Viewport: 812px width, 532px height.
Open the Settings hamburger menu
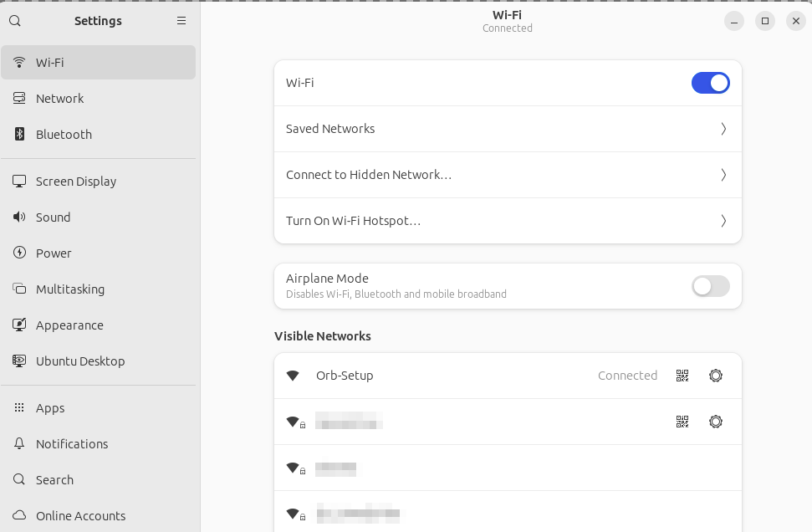point(181,21)
